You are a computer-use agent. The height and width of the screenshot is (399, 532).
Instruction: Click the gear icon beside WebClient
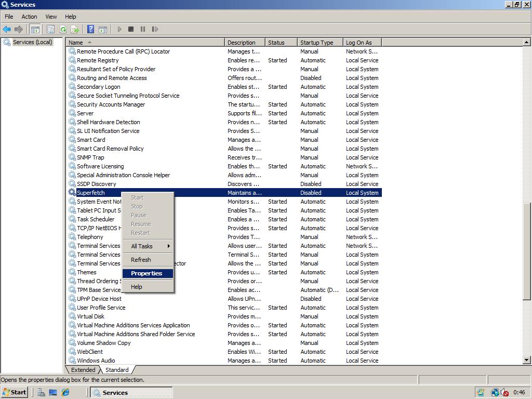72,352
